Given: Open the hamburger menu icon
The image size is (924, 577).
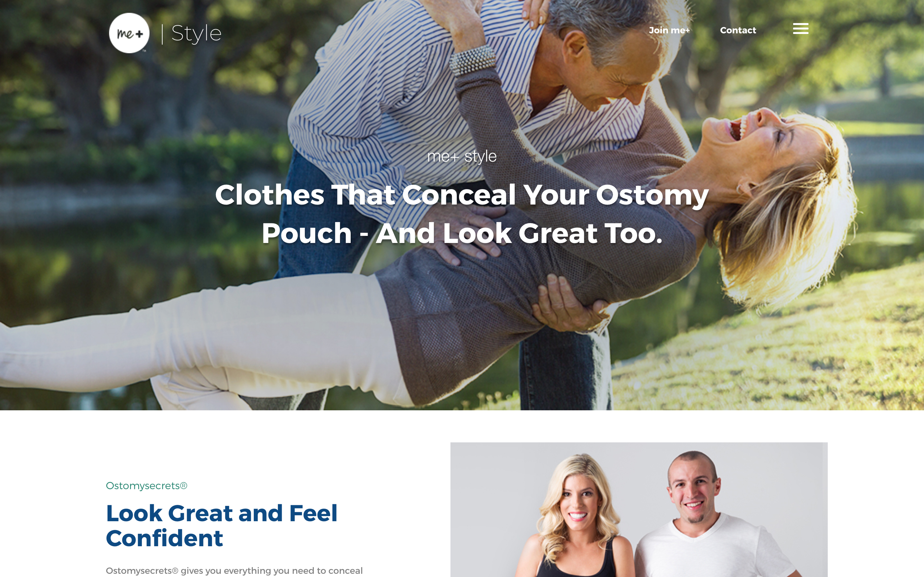Looking at the screenshot, I should tap(800, 29).
